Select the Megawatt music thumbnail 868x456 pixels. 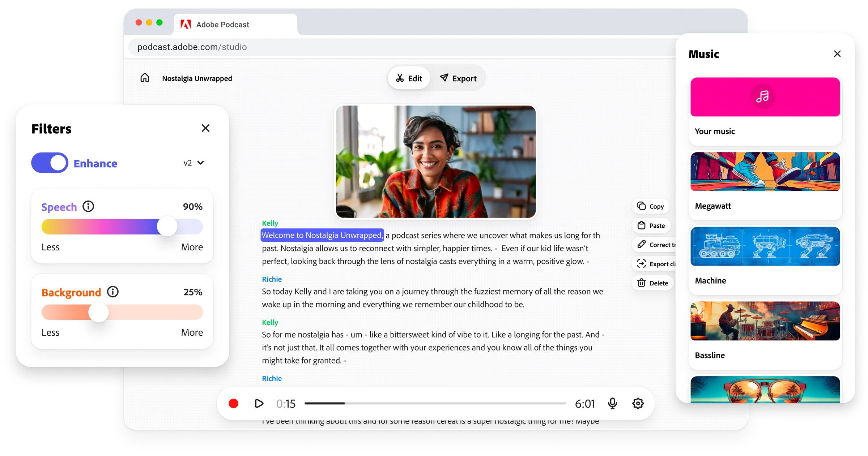click(765, 172)
